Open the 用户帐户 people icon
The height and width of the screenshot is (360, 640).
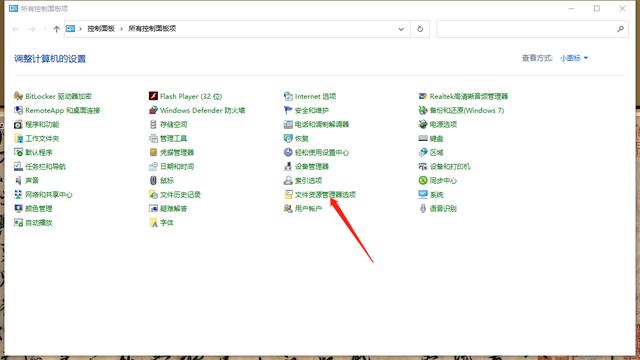pyautogui.click(x=288, y=209)
